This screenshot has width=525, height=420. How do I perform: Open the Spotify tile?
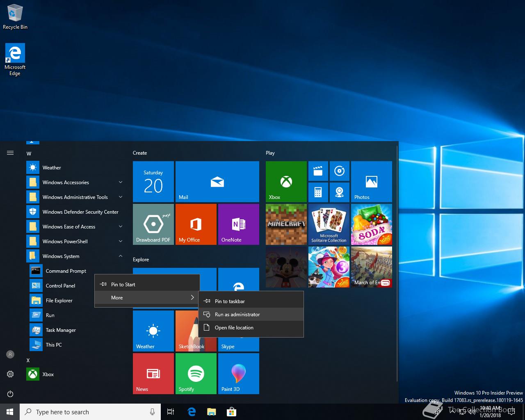coord(196,374)
